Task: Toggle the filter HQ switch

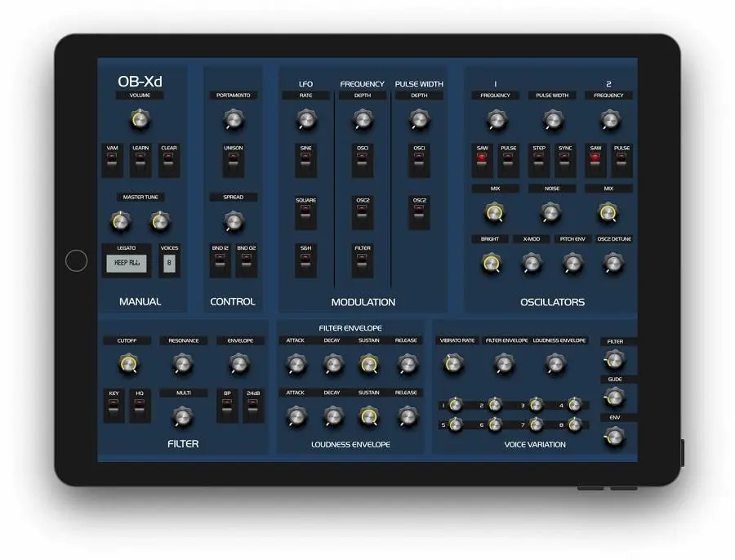Action: coord(140,406)
